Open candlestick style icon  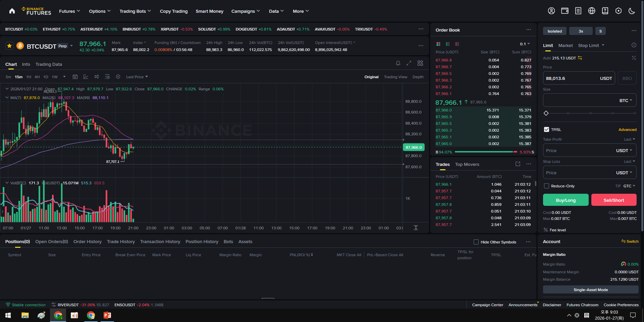(x=97, y=77)
